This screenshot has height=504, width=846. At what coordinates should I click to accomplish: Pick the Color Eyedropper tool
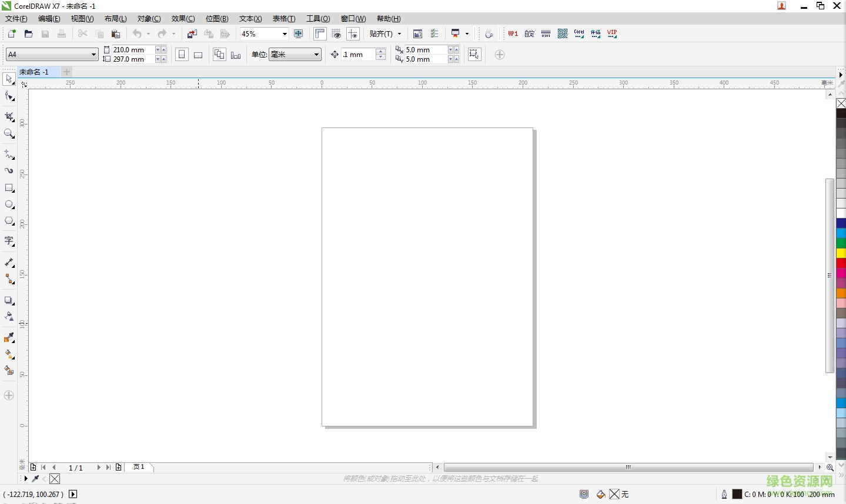point(9,337)
